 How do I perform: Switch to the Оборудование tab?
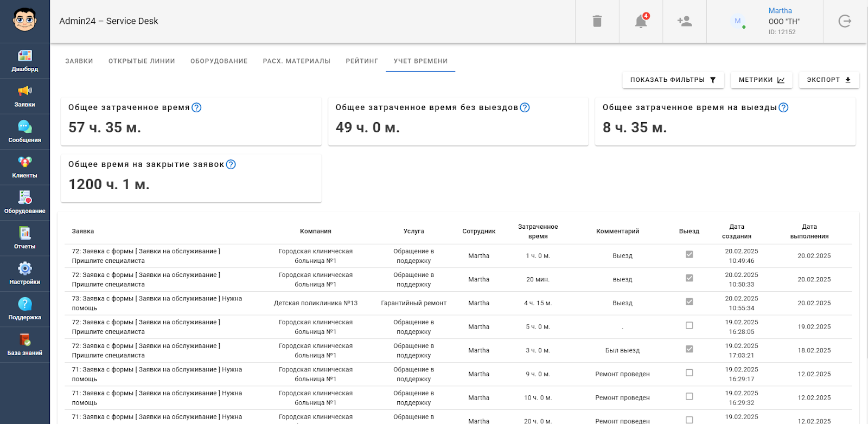coord(219,61)
